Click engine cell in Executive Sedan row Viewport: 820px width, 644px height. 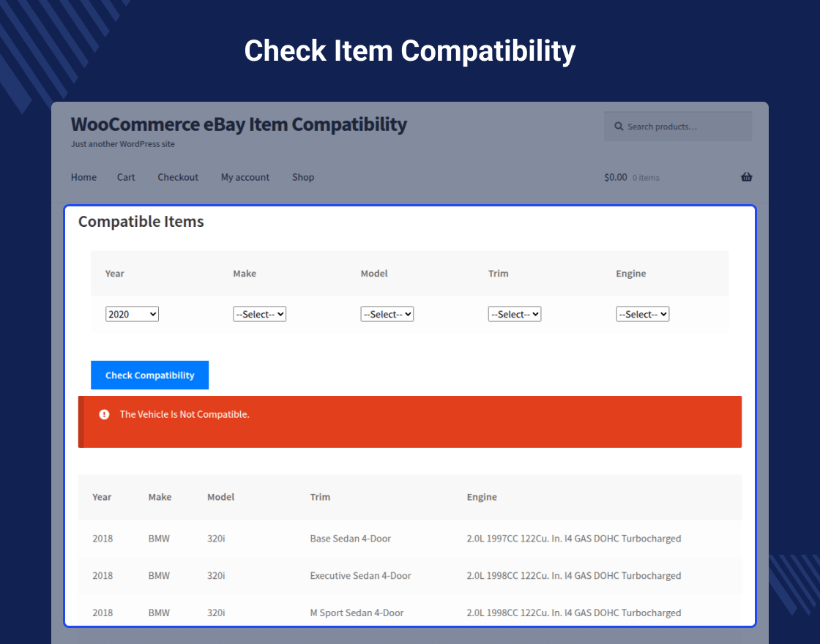click(x=574, y=575)
